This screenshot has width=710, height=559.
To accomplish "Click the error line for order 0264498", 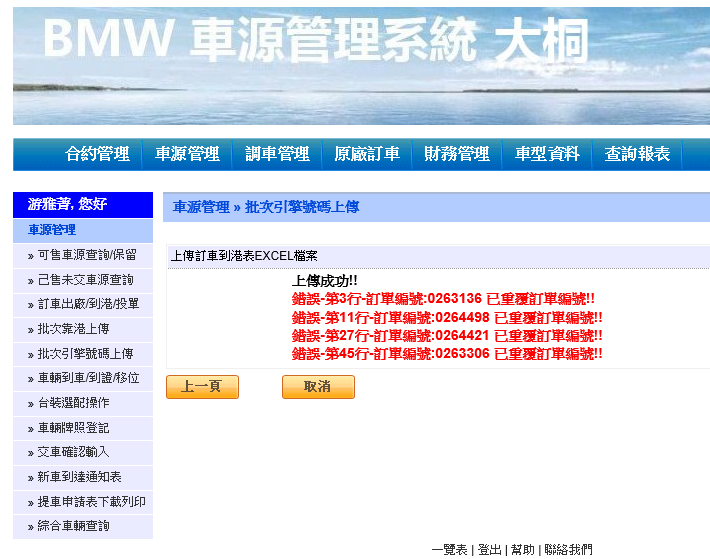I will [x=447, y=317].
